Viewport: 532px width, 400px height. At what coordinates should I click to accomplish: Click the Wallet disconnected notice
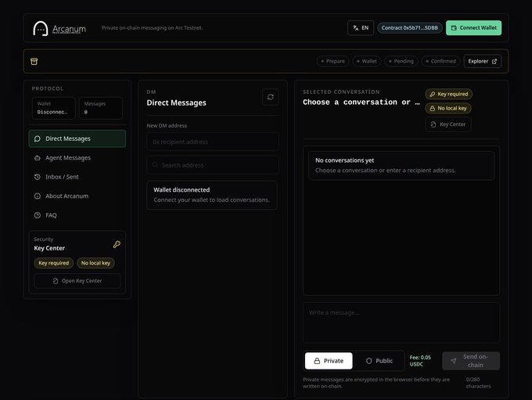pyautogui.click(x=212, y=195)
